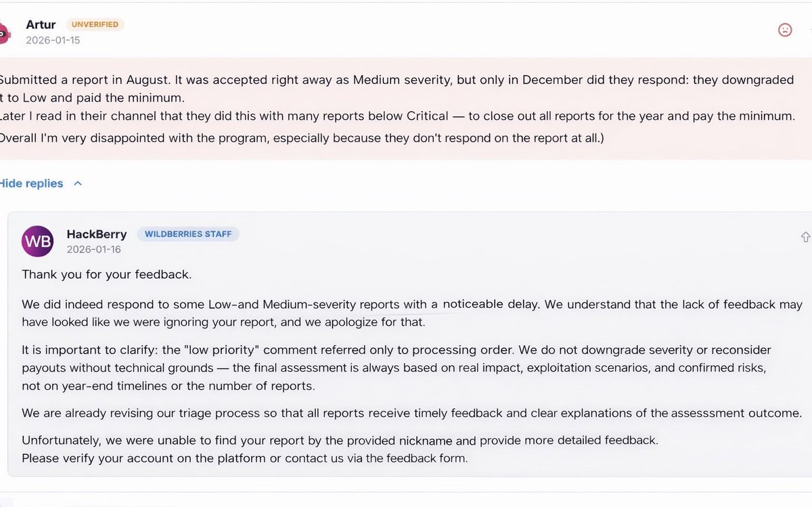Viewport: 812px width, 507px height.
Task: Click the sad face rating icon
Action: pyautogui.click(x=785, y=30)
